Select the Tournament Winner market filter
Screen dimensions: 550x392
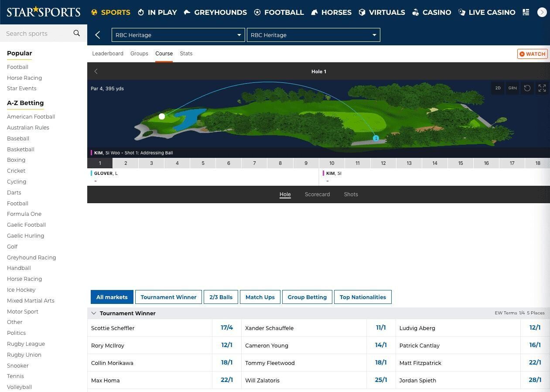click(168, 297)
